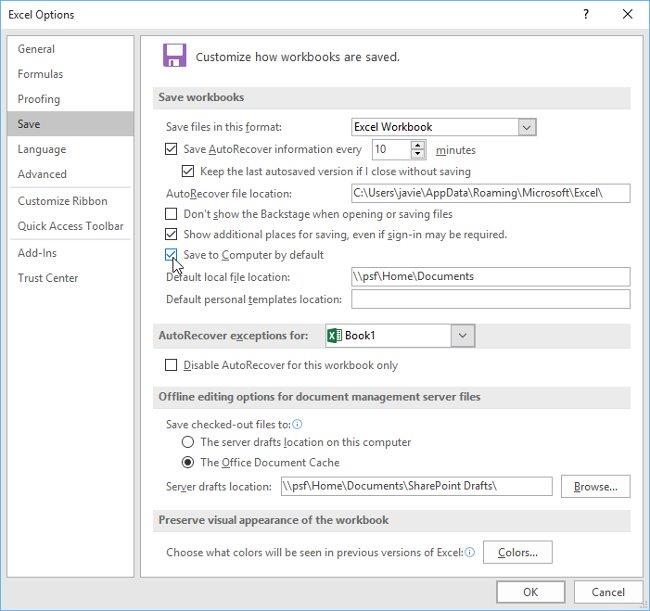The width and height of the screenshot is (650, 611).
Task: Enable Don't show the Backstage checkbox
Action: [171, 214]
